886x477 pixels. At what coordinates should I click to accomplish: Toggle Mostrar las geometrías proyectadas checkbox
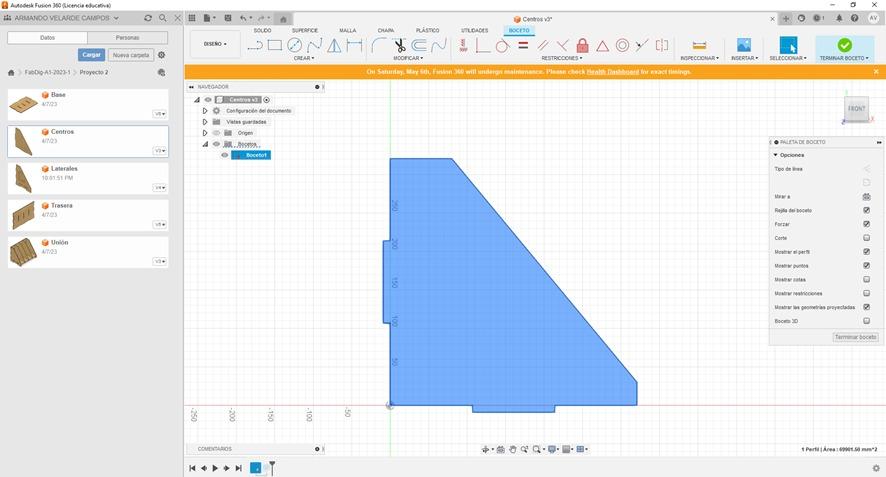[866, 307]
